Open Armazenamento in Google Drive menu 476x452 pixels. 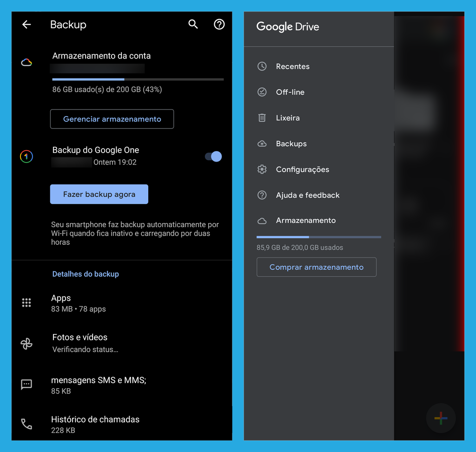[319, 221]
